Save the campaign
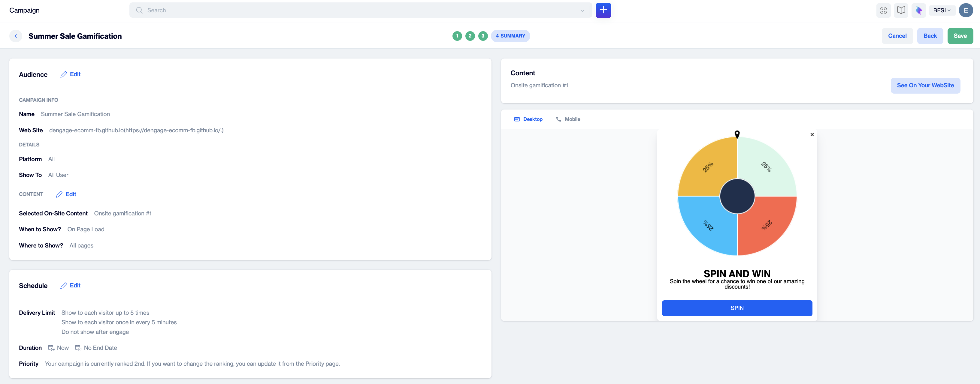This screenshot has width=980, height=384. [960, 36]
